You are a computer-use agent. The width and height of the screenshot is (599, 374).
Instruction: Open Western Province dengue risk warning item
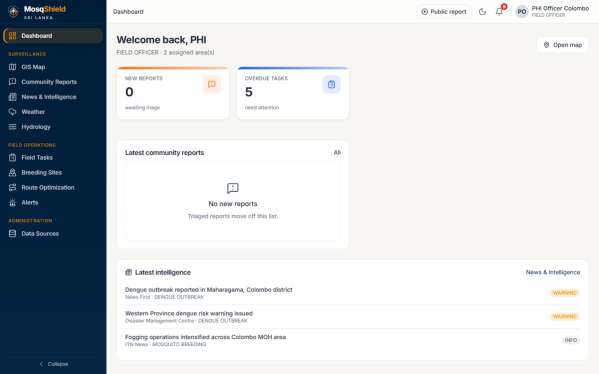click(x=352, y=317)
